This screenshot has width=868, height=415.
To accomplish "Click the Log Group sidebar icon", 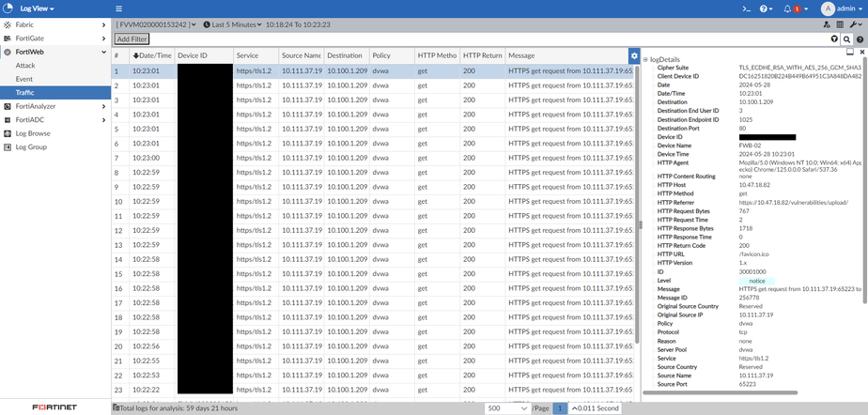I will point(8,147).
